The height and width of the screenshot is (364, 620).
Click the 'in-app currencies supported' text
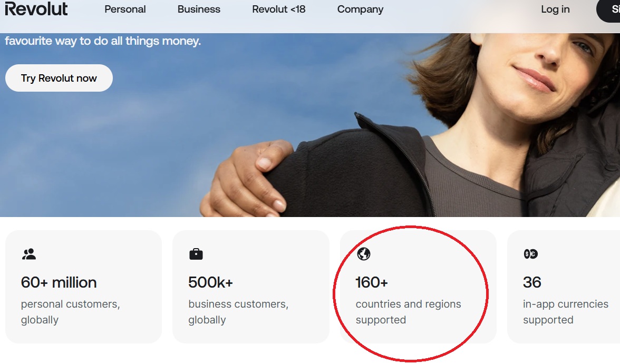(x=565, y=312)
